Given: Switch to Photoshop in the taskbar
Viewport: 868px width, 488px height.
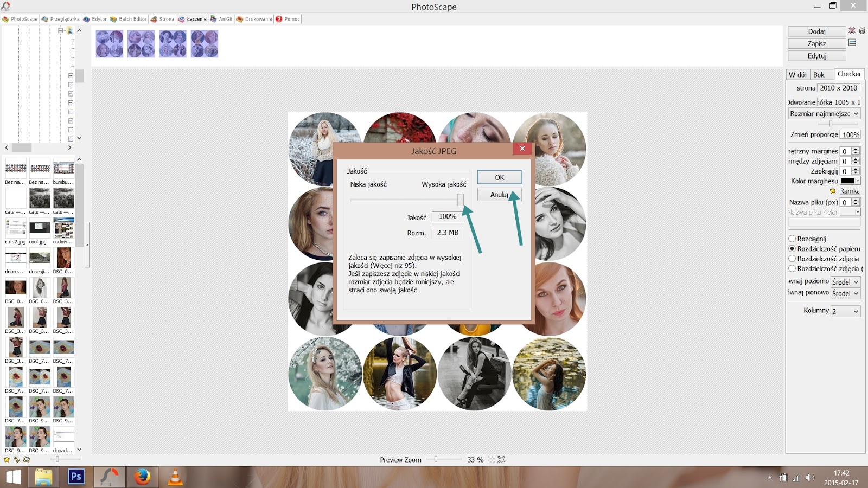Looking at the screenshot, I should coord(76,477).
